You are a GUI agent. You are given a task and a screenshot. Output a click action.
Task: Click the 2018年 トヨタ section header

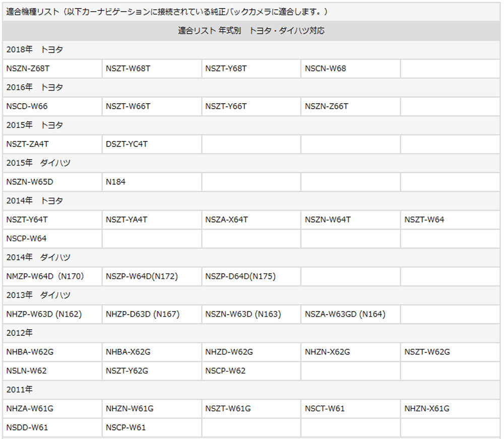point(251,49)
